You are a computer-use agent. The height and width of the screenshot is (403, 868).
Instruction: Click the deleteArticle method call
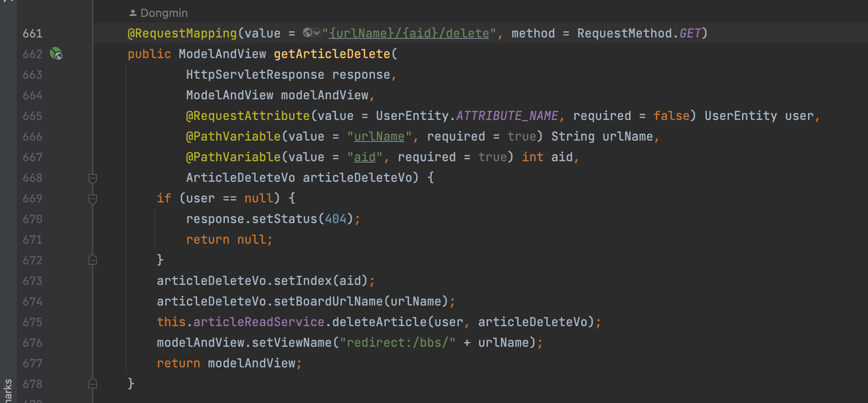[379, 322]
